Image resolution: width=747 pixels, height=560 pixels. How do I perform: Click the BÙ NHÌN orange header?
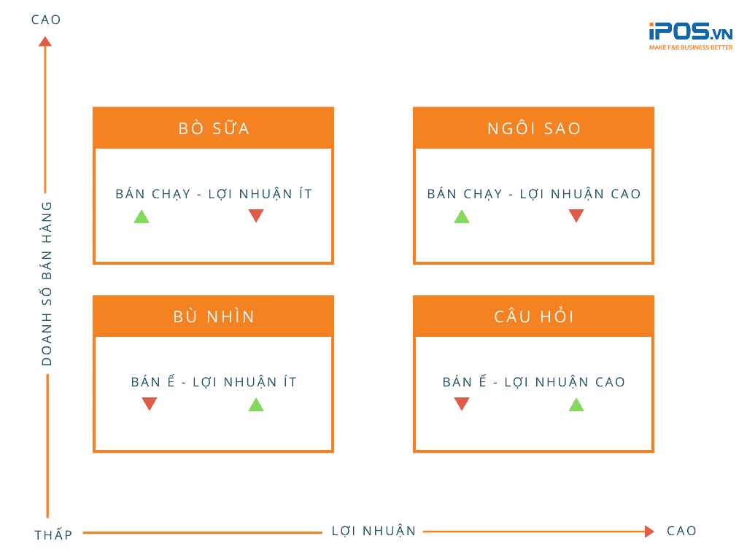coord(214,316)
